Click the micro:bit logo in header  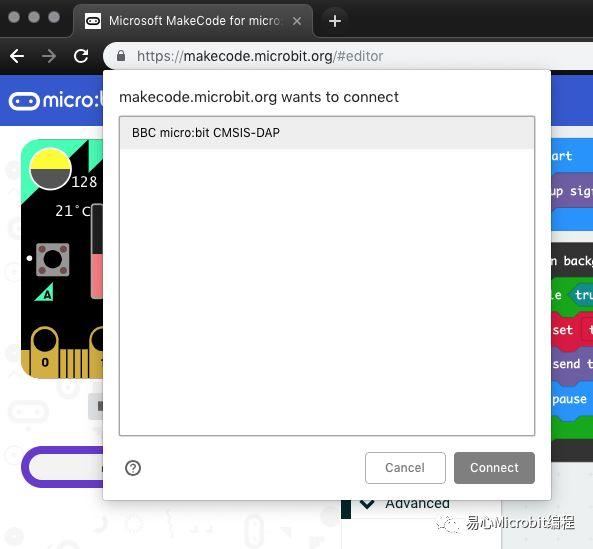pyautogui.click(x=55, y=101)
